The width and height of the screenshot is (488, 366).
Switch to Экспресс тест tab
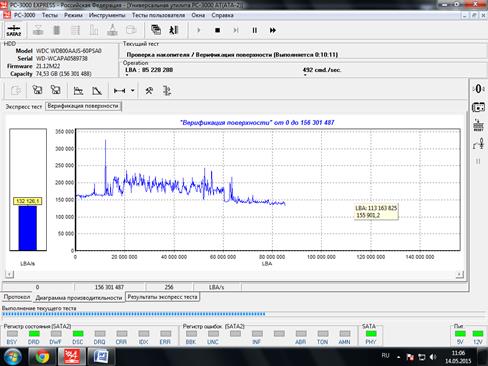(x=24, y=107)
